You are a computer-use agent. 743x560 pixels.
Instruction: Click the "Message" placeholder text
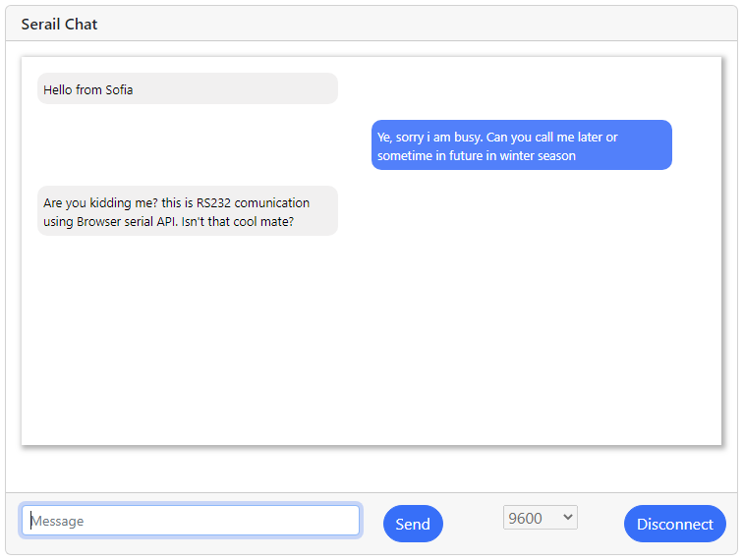coord(58,521)
